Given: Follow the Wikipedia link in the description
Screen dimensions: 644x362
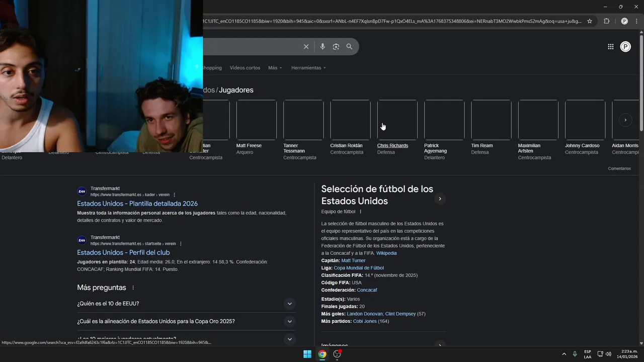Looking at the screenshot, I should 386,253.
